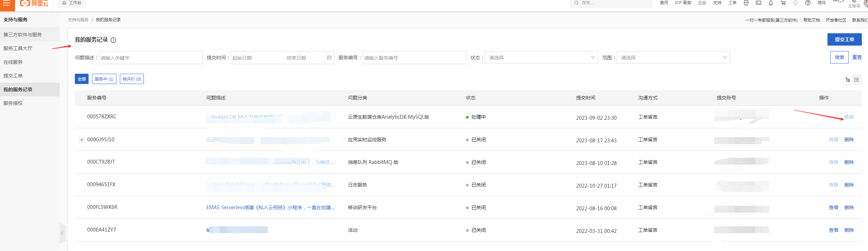
Task: Open the user avatar account menu
Action: (x=866, y=3)
